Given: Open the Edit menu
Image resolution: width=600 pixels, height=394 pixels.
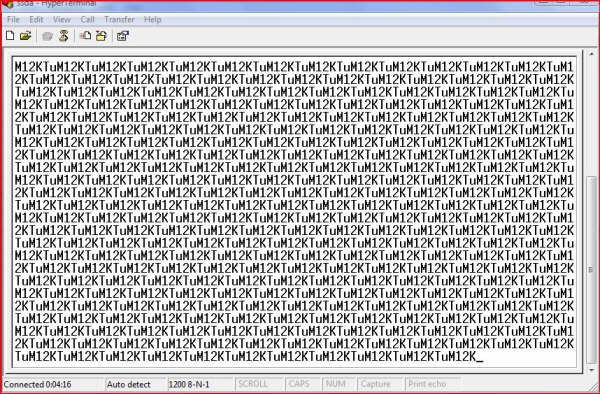Looking at the screenshot, I should (x=36, y=20).
